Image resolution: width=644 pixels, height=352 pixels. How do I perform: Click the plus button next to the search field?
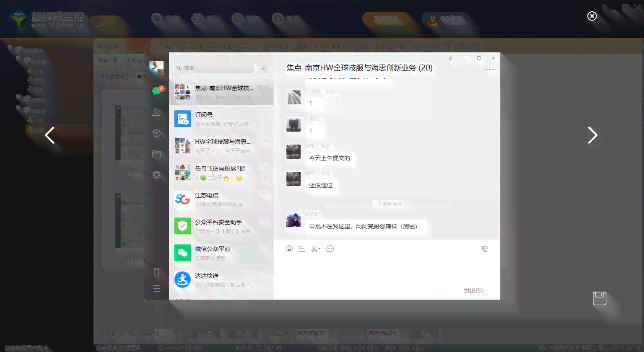tap(263, 68)
